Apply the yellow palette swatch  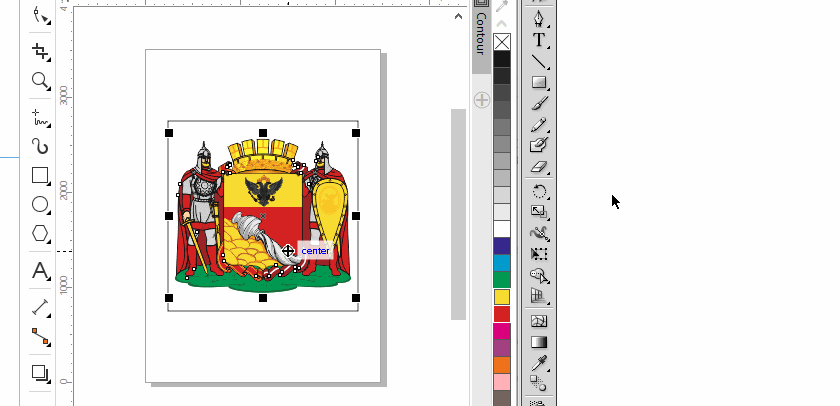(502, 297)
